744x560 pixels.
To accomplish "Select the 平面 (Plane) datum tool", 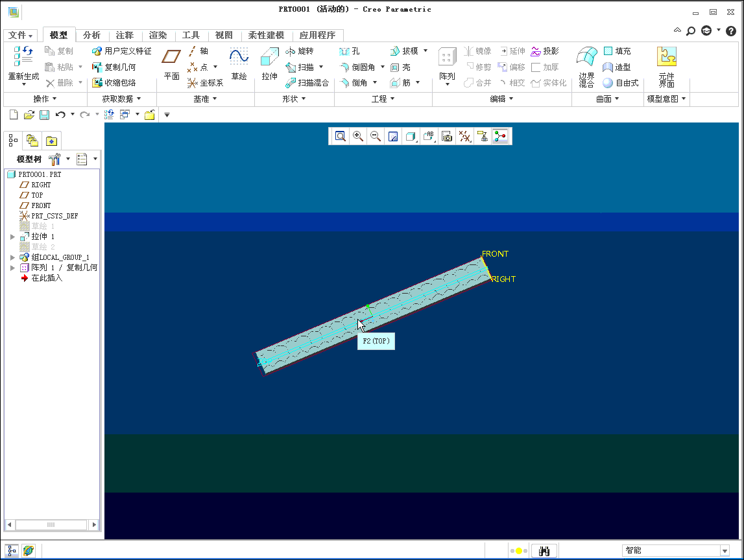I will point(171,63).
